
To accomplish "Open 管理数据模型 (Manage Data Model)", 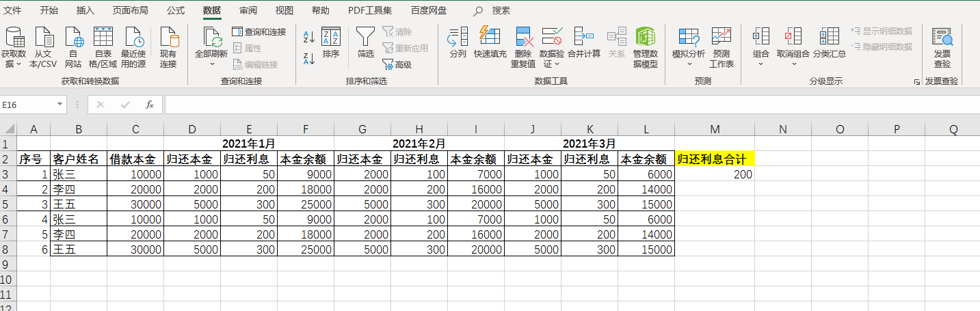I will (646, 46).
